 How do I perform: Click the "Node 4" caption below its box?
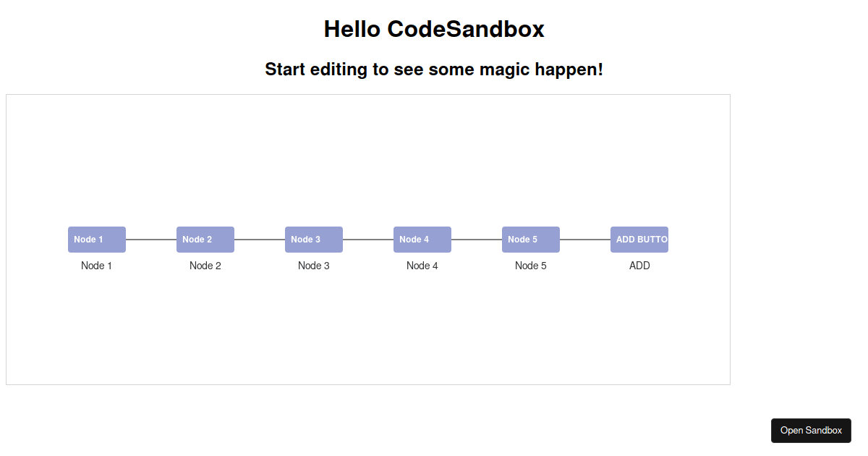point(422,266)
